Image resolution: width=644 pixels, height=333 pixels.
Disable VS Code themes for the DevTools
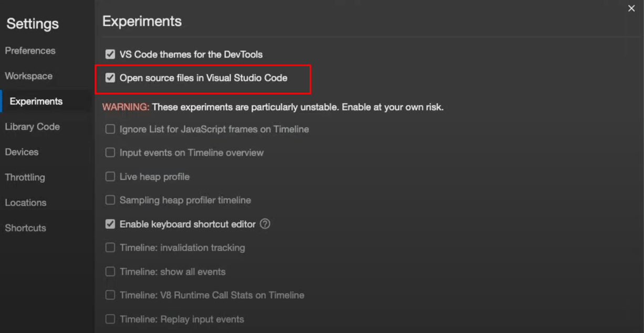110,54
